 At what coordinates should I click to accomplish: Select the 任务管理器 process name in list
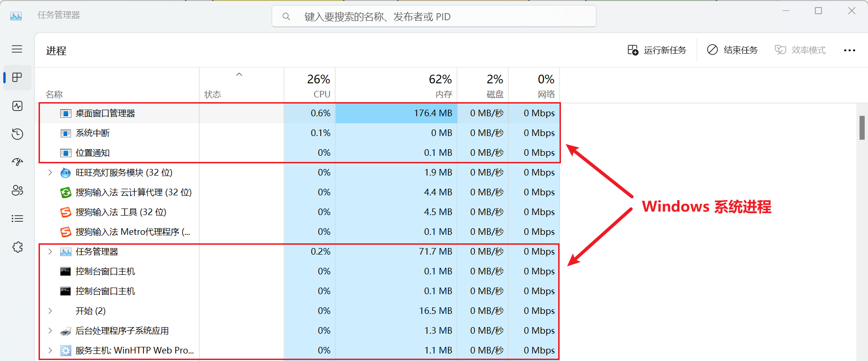point(97,252)
